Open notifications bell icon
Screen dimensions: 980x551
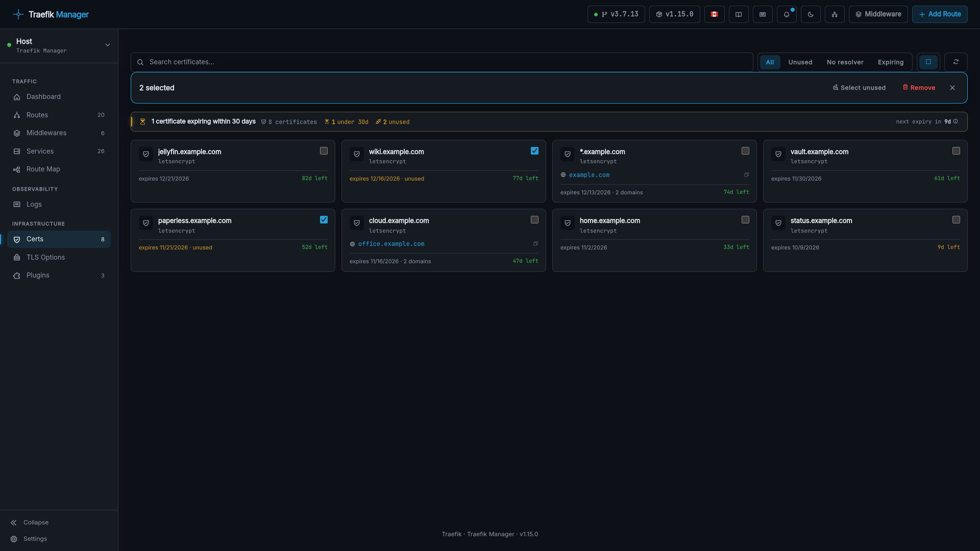click(787, 14)
